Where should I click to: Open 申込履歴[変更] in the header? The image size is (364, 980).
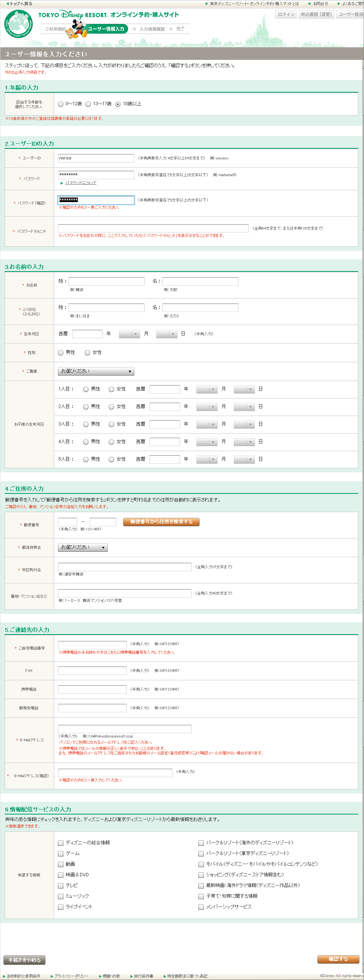point(316,14)
